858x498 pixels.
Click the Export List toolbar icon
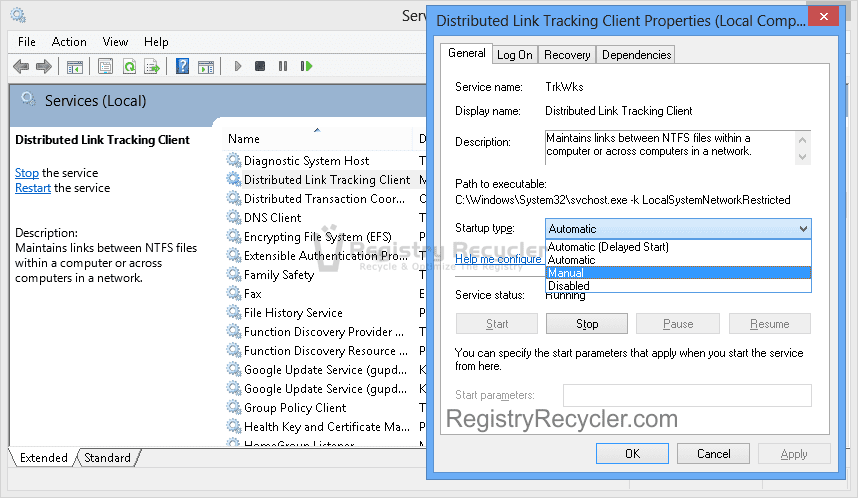152,67
